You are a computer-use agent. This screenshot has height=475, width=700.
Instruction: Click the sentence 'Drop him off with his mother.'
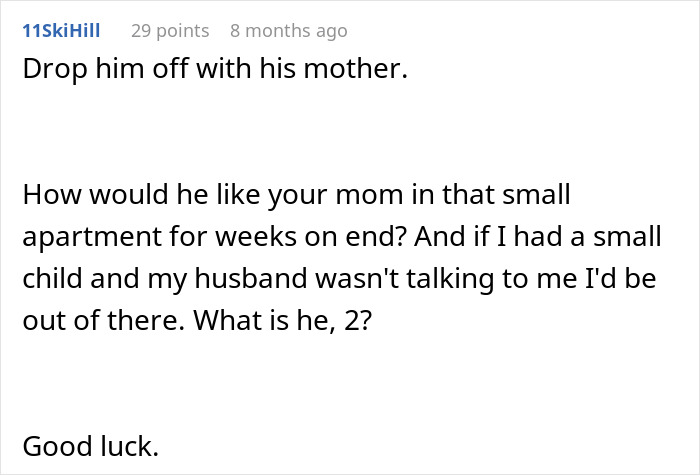(214, 74)
